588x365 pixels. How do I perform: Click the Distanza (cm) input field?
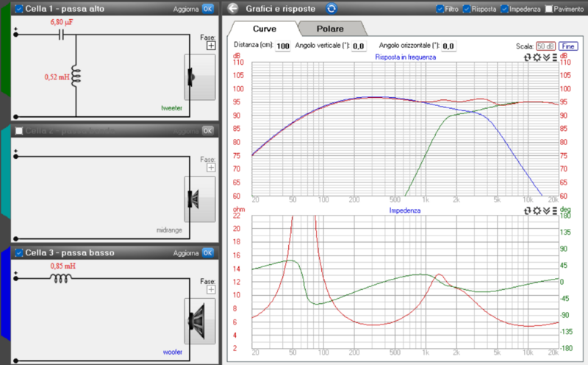(283, 46)
